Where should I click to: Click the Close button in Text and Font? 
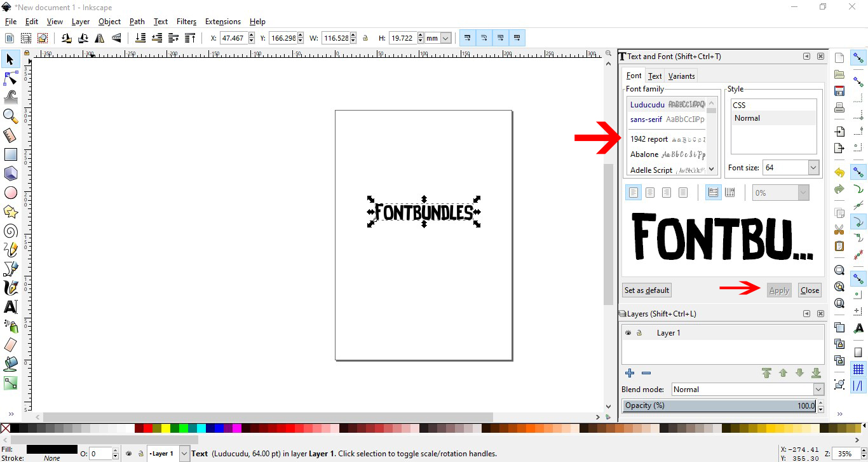(x=810, y=290)
